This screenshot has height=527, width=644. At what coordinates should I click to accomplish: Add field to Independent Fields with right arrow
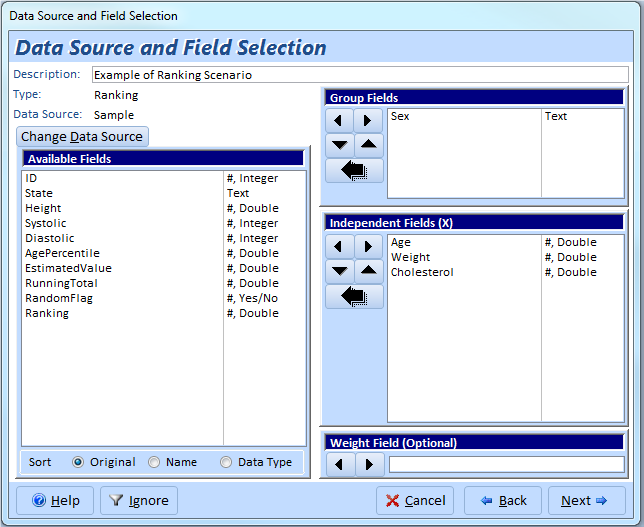pyautogui.click(x=369, y=246)
